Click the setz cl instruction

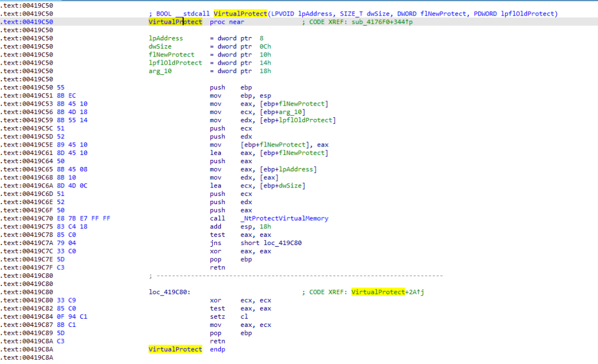point(221,316)
